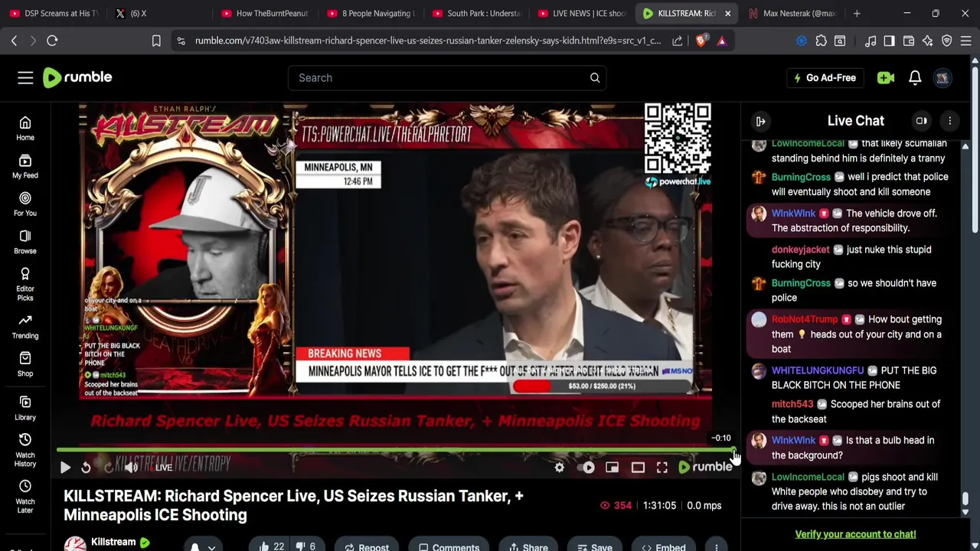980x551 pixels.
Task: Switch to South Park tab
Action: [x=475, y=13]
